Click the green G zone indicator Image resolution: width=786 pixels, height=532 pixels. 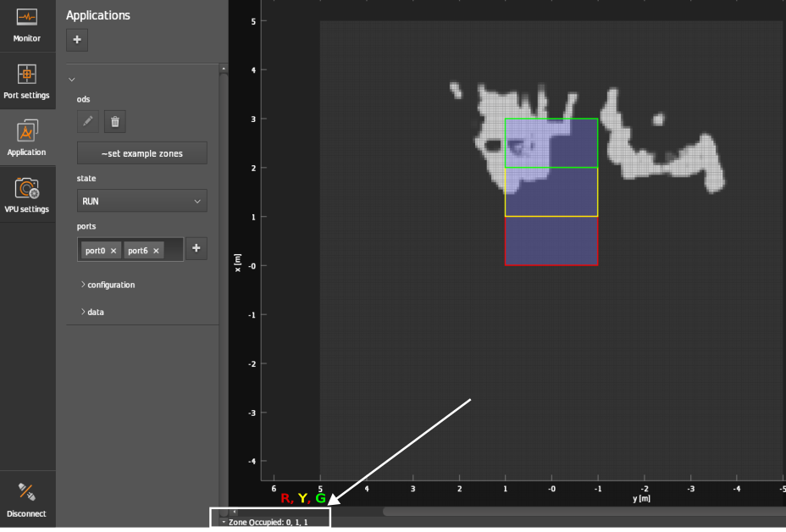point(320,498)
